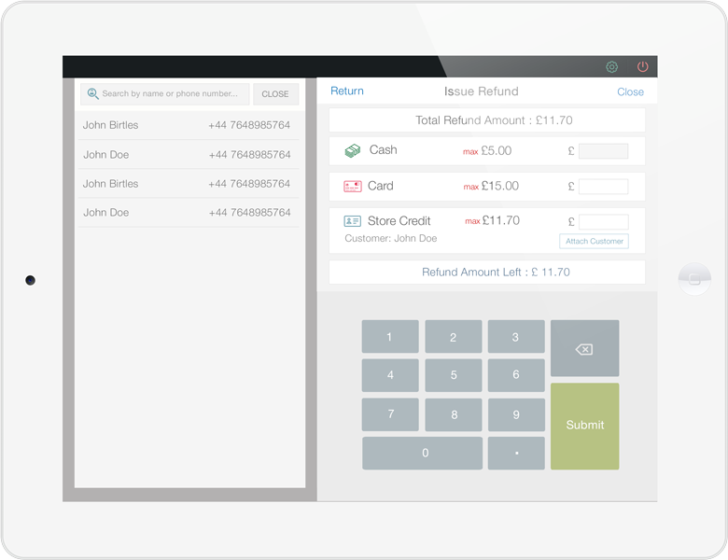Focus the Card amount input field
Viewport: 728px width, 560px height.
(x=603, y=187)
